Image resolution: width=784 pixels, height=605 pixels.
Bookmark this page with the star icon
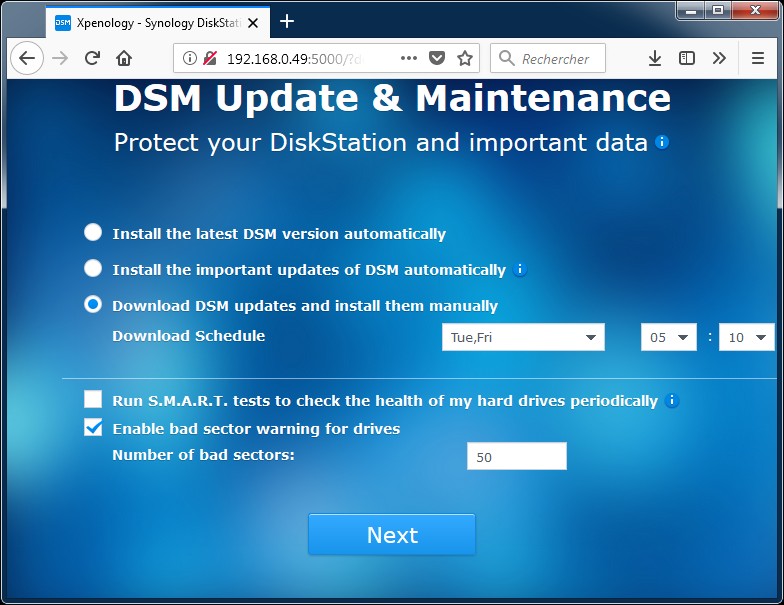pyautogui.click(x=464, y=59)
